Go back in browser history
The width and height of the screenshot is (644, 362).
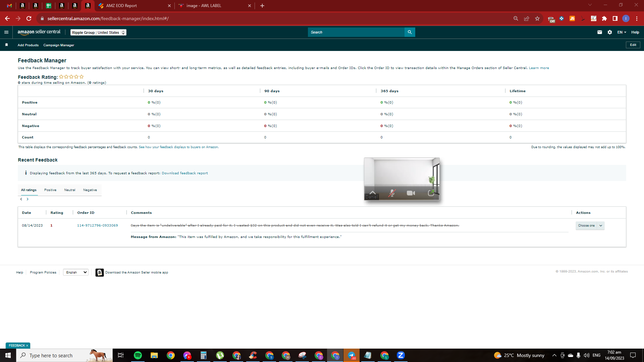pyautogui.click(x=7, y=18)
